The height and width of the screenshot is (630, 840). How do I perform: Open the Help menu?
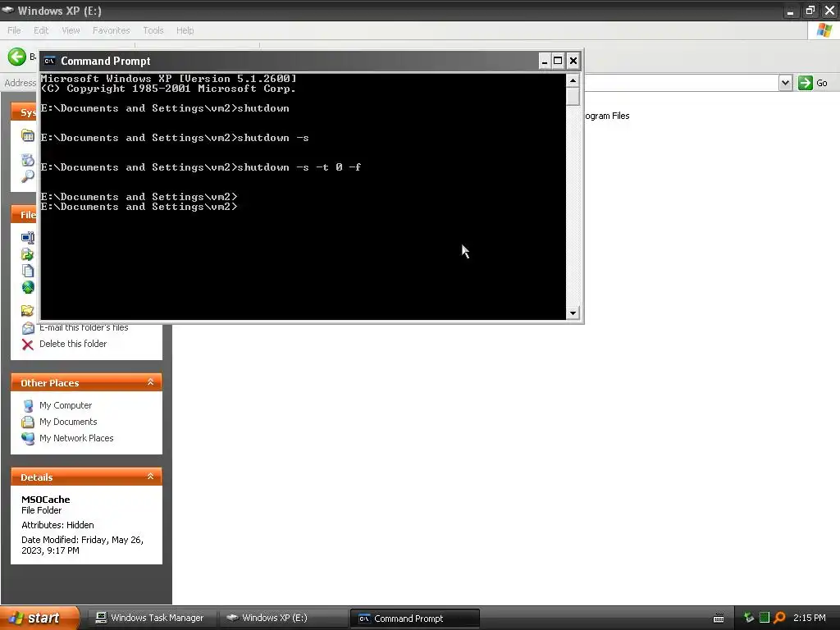click(185, 30)
